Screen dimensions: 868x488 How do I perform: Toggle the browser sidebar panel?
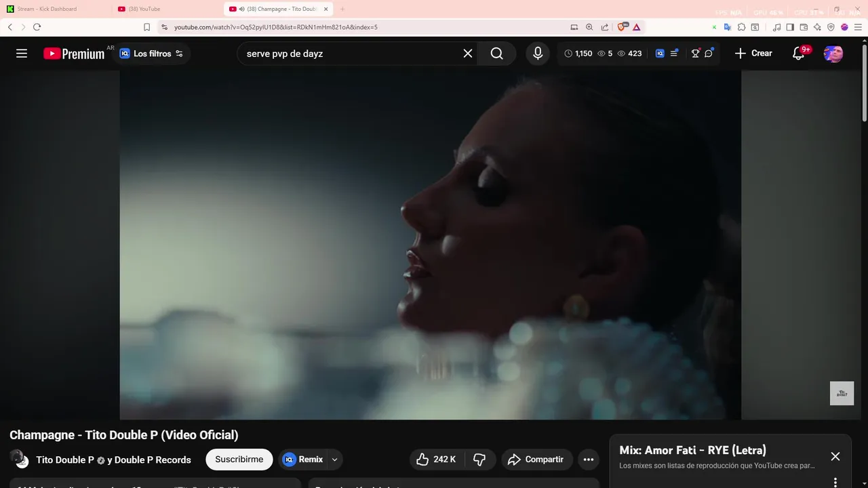[790, 27]
